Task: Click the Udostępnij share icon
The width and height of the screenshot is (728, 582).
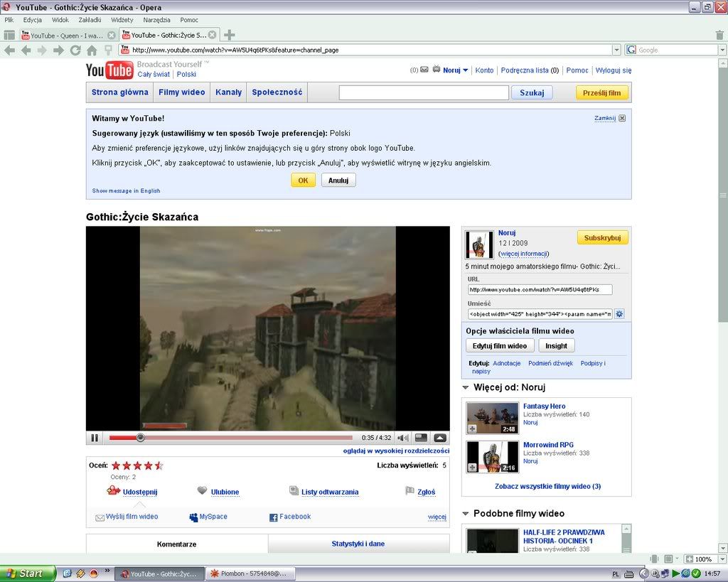Action: coord(113,490)
